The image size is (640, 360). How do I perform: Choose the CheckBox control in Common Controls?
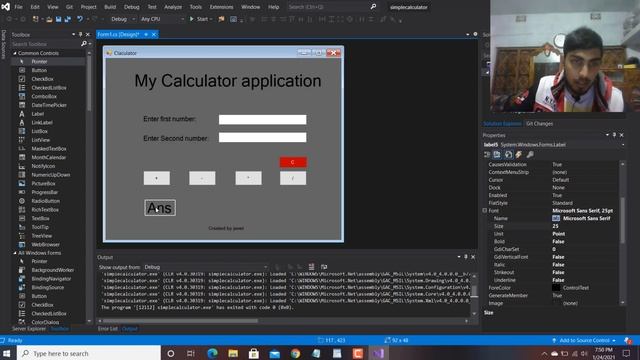(x=42, y=79)
